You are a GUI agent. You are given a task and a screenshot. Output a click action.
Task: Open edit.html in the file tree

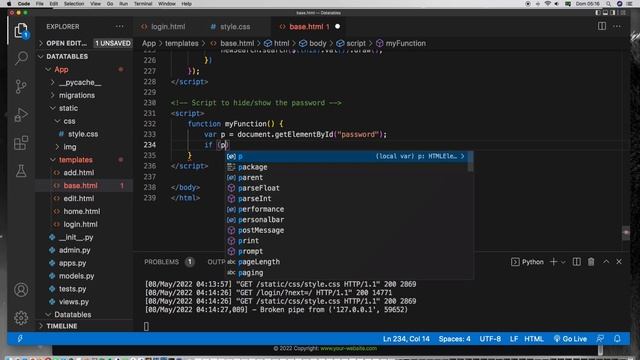pos(79,198)
